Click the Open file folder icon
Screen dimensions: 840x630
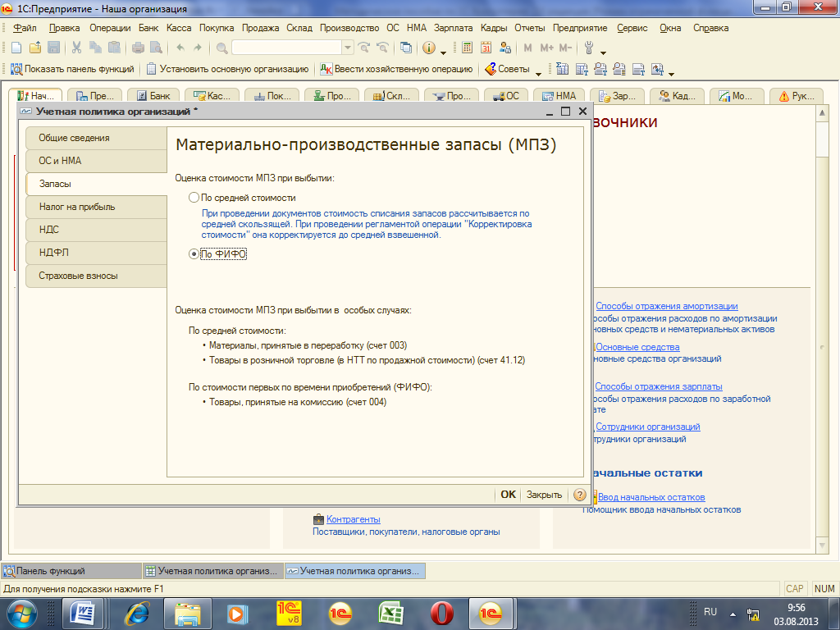[34, 48]
